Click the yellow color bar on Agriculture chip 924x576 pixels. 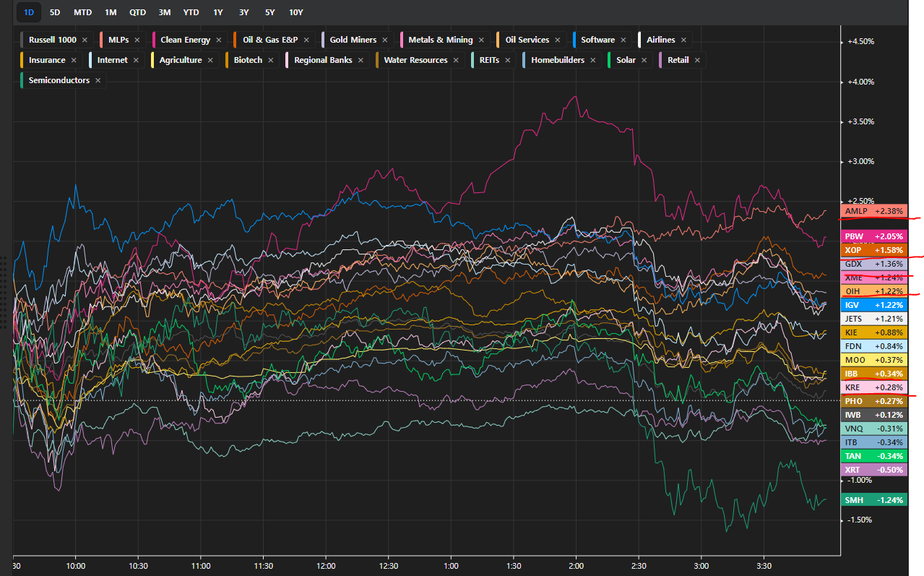(153, 61)
